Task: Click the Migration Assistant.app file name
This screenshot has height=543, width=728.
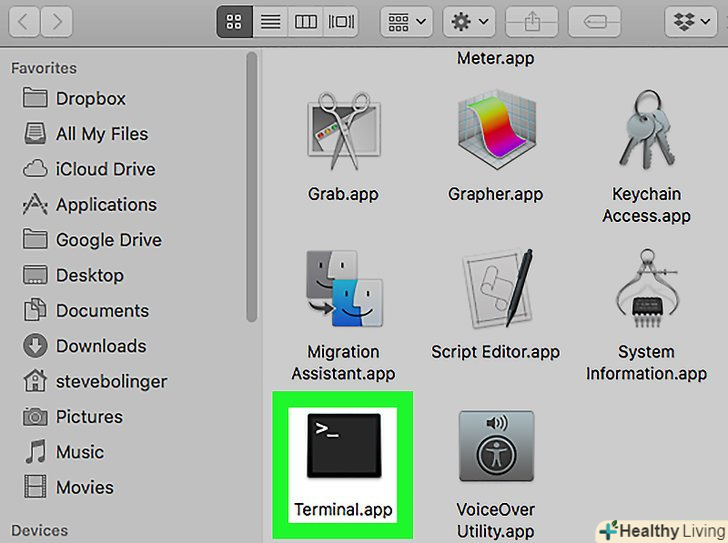Action: click(343, 362)
